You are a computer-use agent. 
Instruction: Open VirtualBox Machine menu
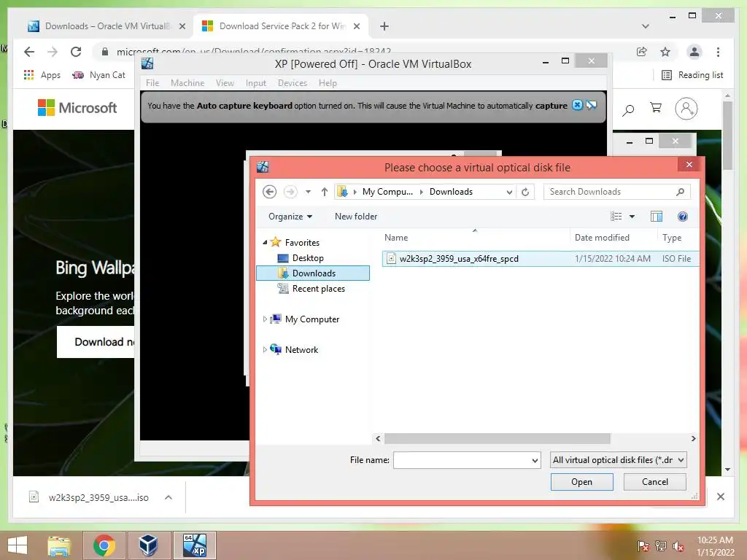point(187,83)
